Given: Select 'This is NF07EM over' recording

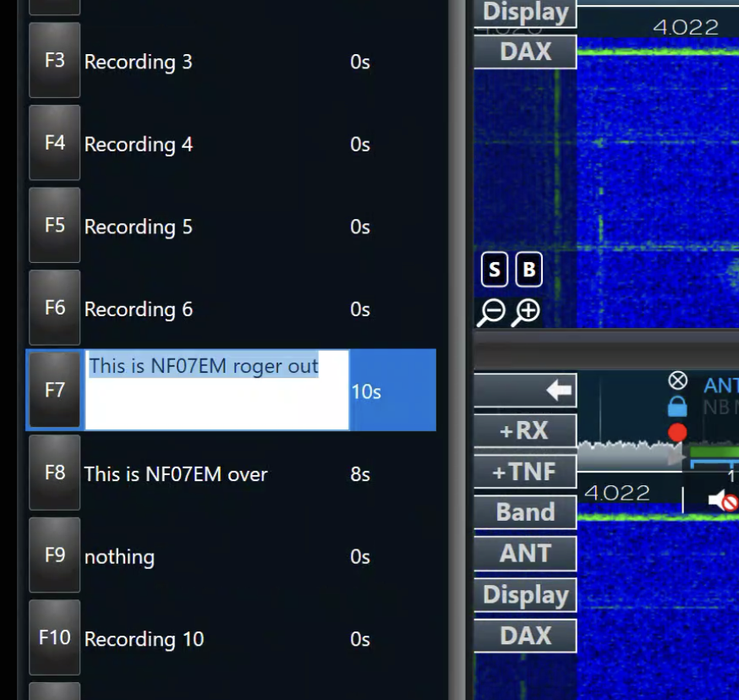Looking at the screenshot, I should [x=176, y=474].
